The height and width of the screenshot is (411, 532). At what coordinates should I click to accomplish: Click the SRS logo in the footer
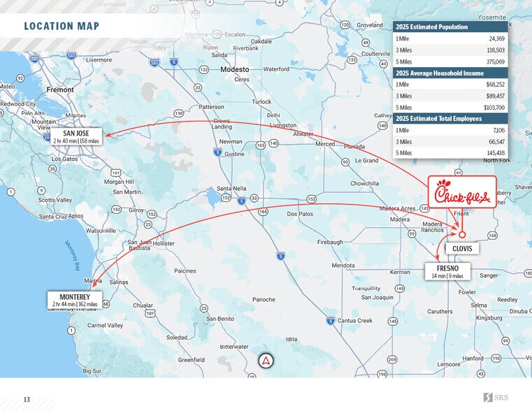(497, 398)
